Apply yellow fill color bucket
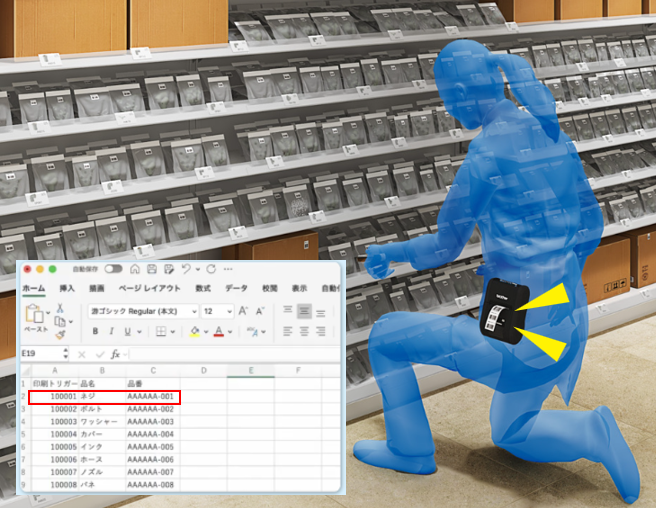Viewport: 656px width, 508px height. [x=195, y=331]
